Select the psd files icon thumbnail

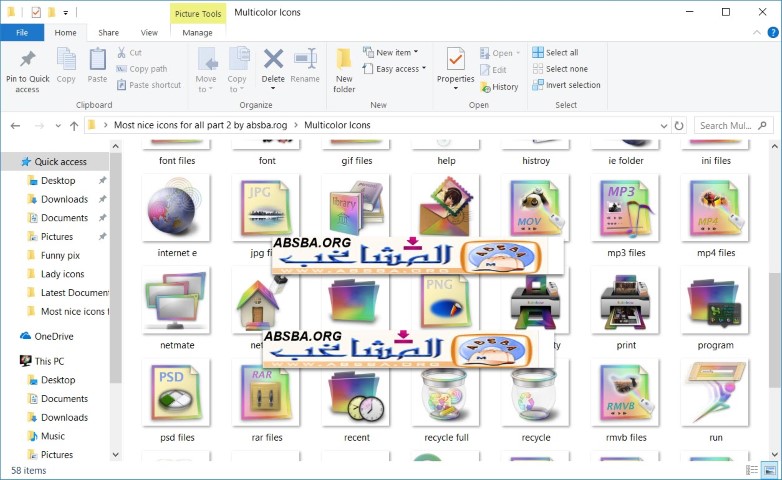(177, 393)
